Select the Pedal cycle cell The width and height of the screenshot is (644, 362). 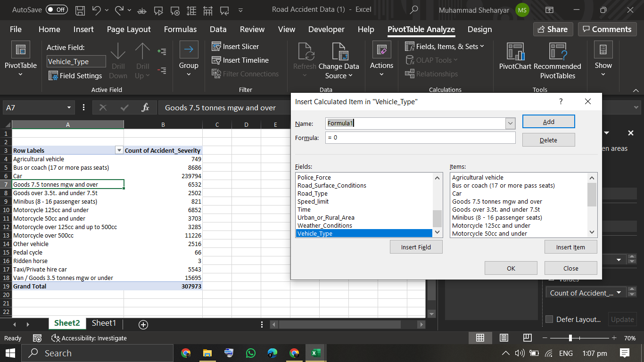(68, 252)
